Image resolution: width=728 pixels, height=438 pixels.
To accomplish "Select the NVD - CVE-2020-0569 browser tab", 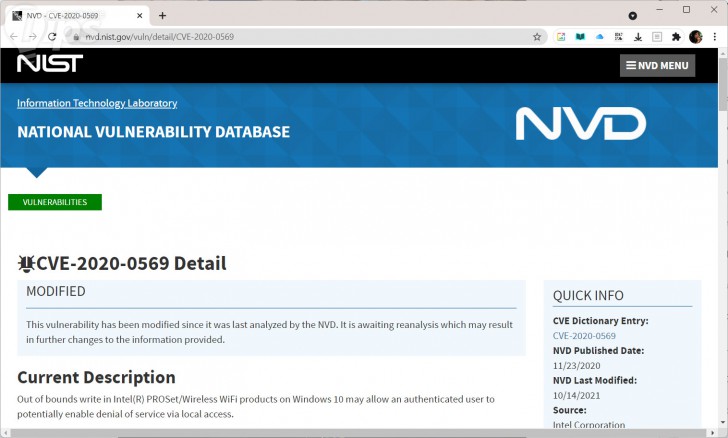I will click(77, 16).
